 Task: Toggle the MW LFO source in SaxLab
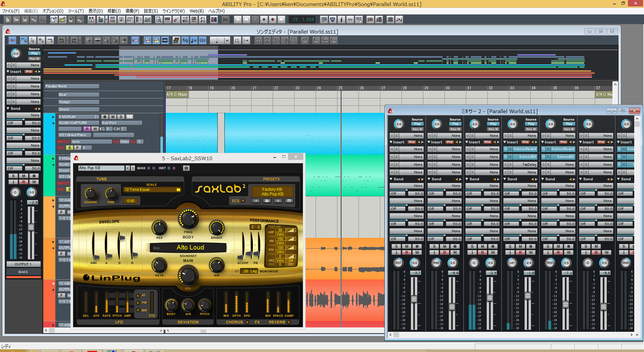coord(138,310)
